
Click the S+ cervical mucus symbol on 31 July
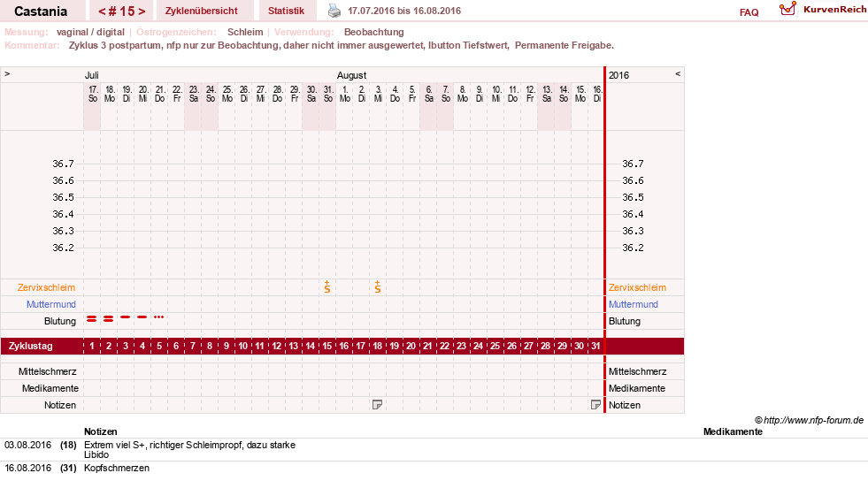click(327, 286)
